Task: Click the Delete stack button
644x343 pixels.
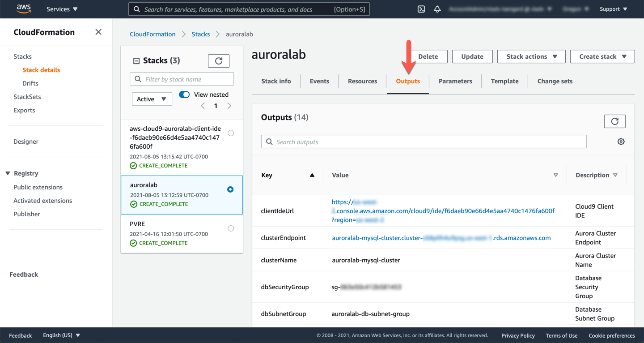Action: point(428,56)
